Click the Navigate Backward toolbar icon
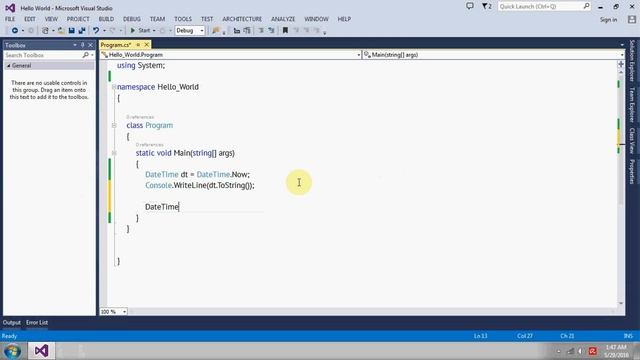 (x=15, y=31)
